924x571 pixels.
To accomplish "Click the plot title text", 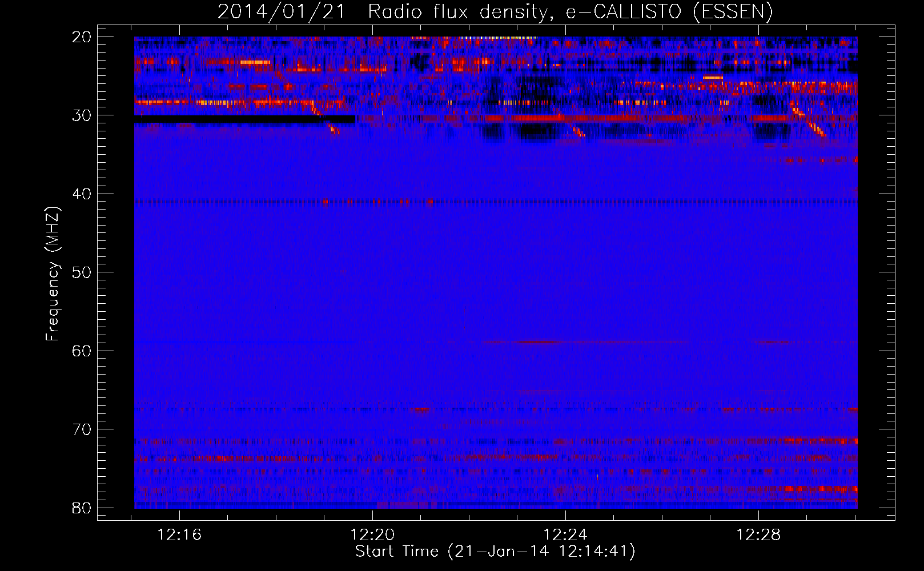I will 495,11.
